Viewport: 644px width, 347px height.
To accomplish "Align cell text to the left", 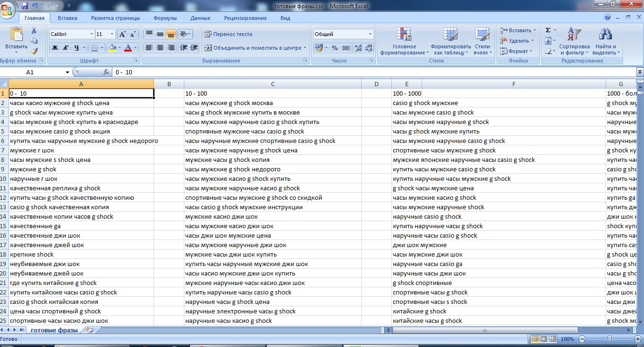I will (149, 48).
